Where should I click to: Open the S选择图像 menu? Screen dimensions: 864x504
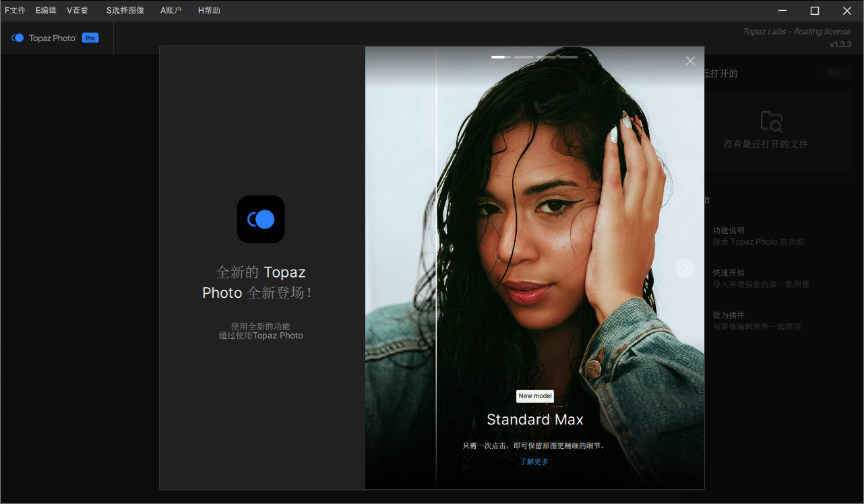[124, 10]
